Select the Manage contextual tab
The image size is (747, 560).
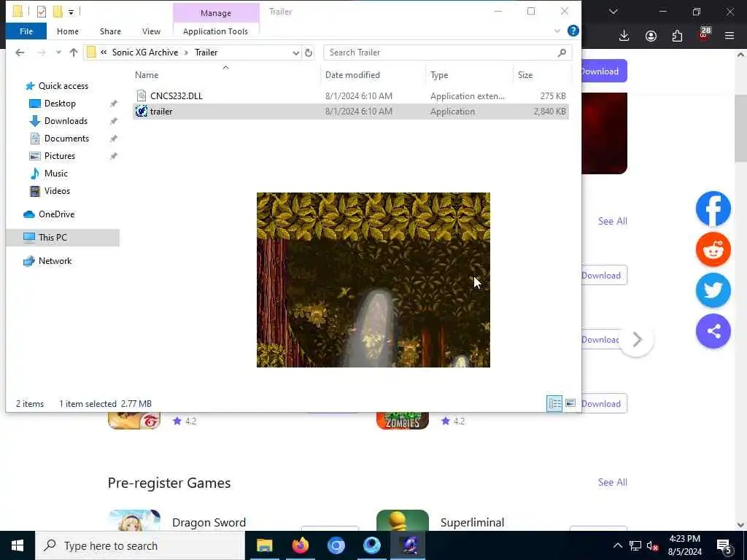click(x=216, y=13)
